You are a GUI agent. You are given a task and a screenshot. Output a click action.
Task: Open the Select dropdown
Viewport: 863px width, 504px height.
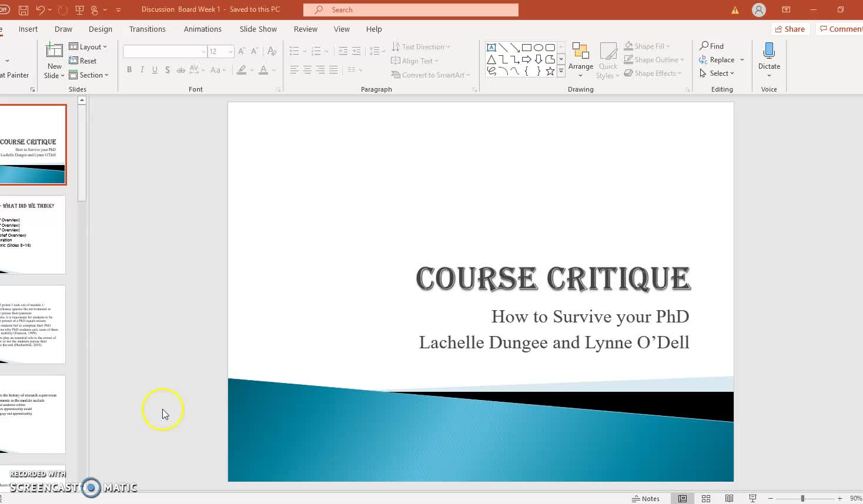coord(717,73)
